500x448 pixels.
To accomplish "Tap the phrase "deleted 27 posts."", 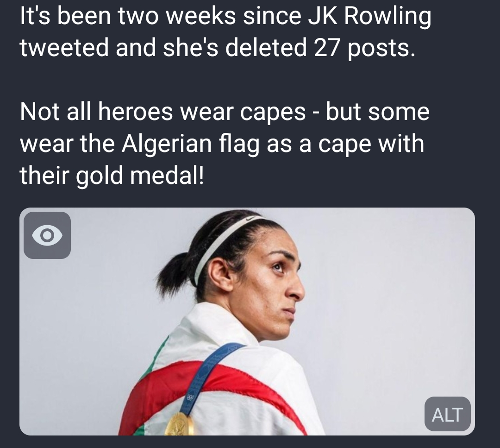I will pyautogui.click(x=320, y=48).
